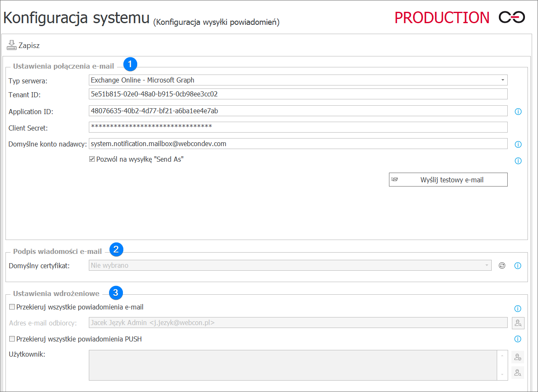Image resolution: width=538 pixels, height=392 pixels.
Task: Click the Ustawienia wdrożeniowe heading
Action: (x=56, y=293)
